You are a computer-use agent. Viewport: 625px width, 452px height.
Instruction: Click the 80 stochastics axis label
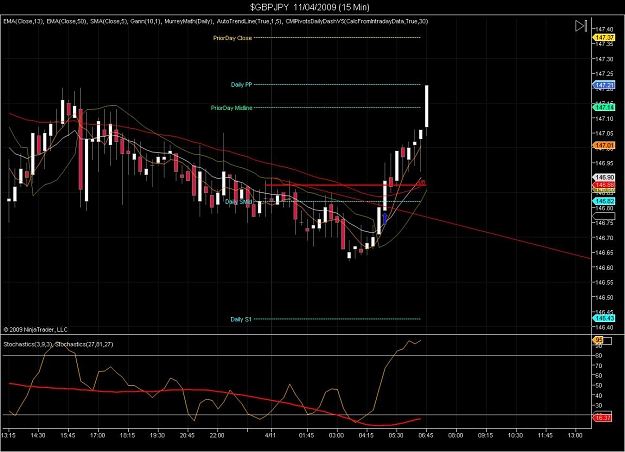click(x=599, y=356)
